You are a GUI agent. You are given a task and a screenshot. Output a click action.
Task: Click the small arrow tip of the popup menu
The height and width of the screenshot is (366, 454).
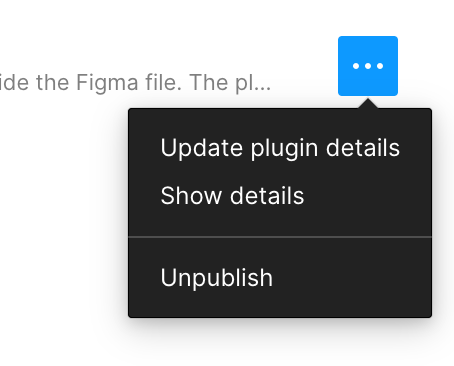pyautogui.click(x=368, y=103)
